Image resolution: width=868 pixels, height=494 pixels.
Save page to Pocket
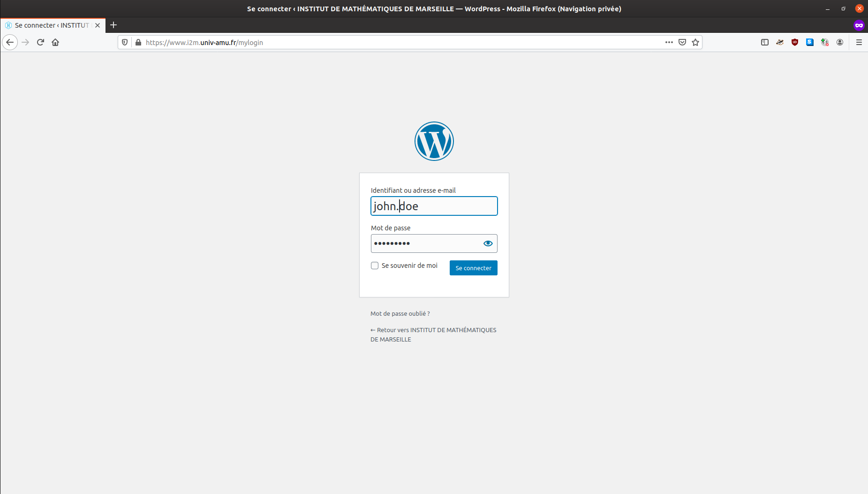(x=682, y=42)
